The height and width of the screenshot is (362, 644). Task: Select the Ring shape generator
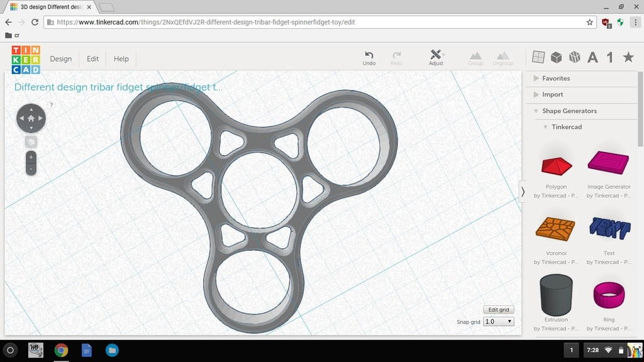click(x=608, y=294)
